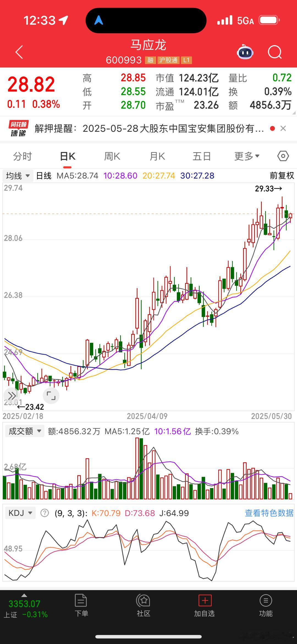Dismiss the 解押提醒 notification banner
Screen dimensions: 297x644
[x=283, y=128]
